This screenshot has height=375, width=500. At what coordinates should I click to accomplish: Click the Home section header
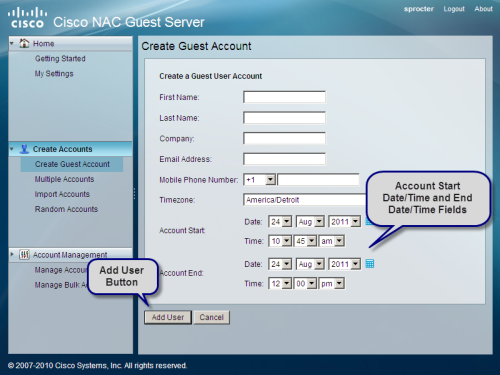[70, 43]
